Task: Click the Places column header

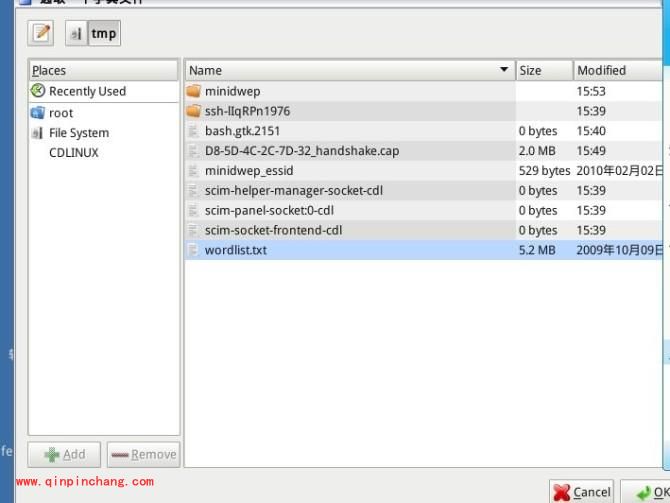Action: [103, 70]
